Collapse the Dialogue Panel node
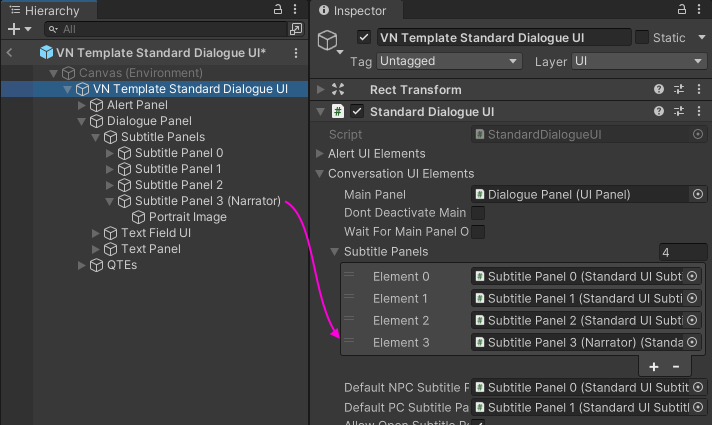712x425 pixels. [82, 121]
